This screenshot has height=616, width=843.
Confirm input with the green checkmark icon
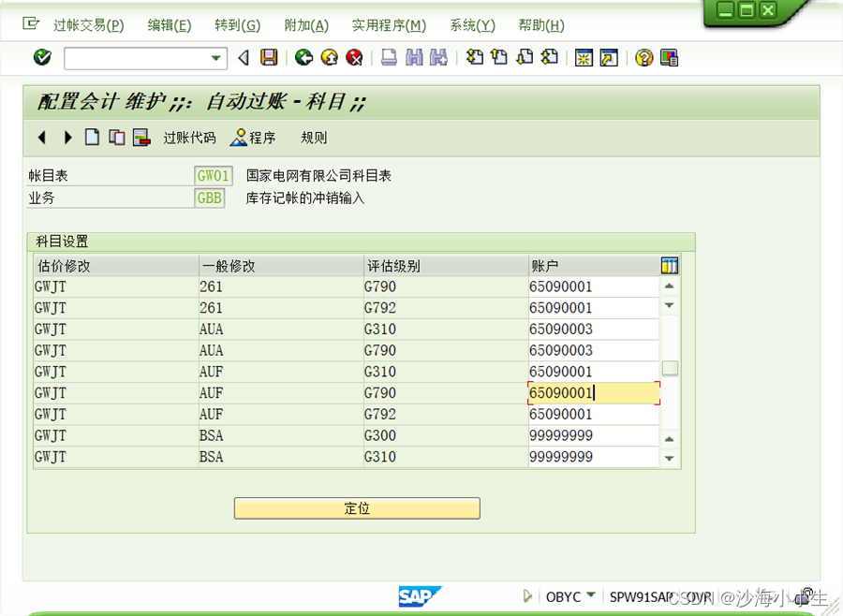click(x=42, y=57)
